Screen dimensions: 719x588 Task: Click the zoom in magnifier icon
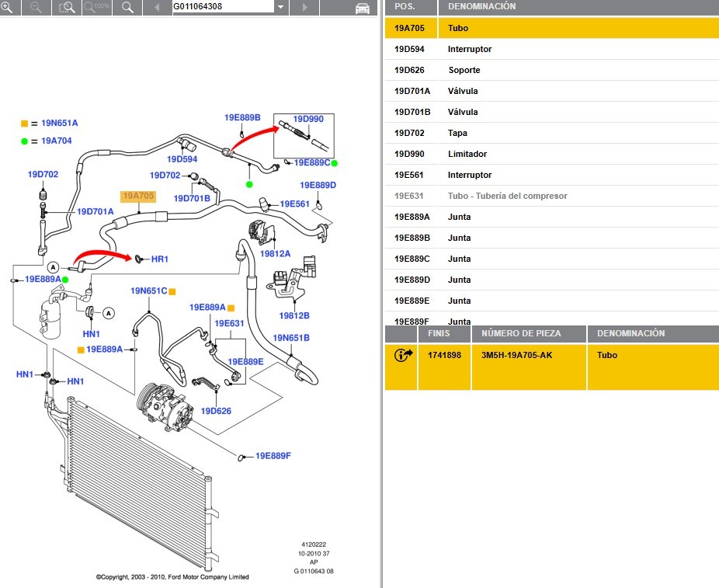point(7,7)
